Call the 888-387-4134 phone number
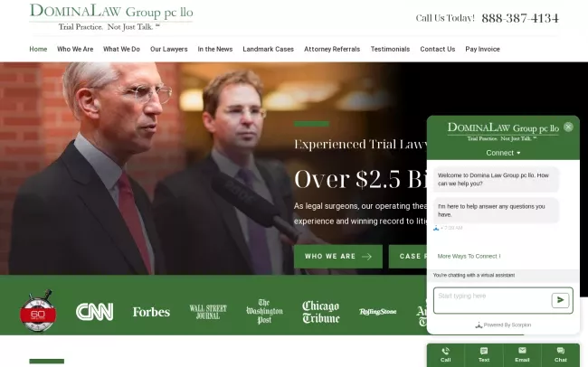Viewport: 588px width, 367px height. (519, 18)
